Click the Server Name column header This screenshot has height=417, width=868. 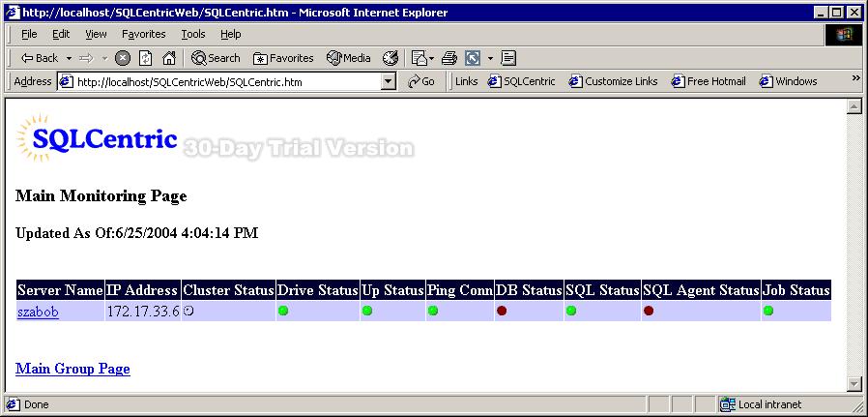pos(60,290)
